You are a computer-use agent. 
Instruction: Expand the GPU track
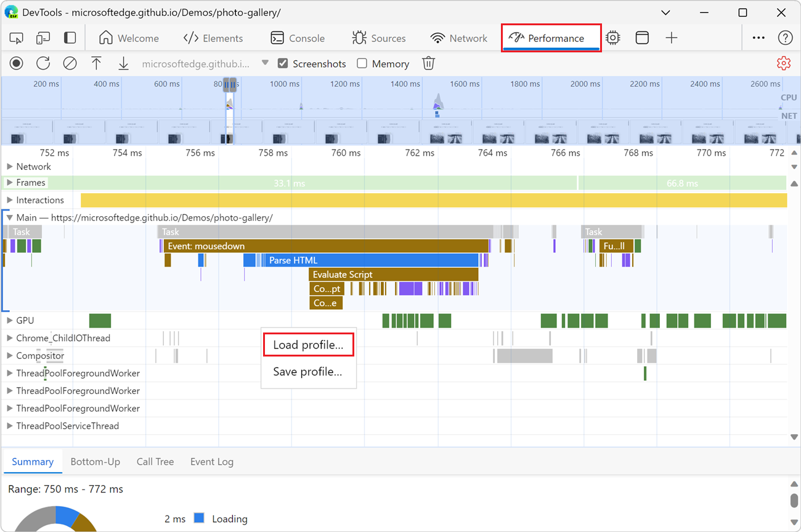click(x=9, y=320)
